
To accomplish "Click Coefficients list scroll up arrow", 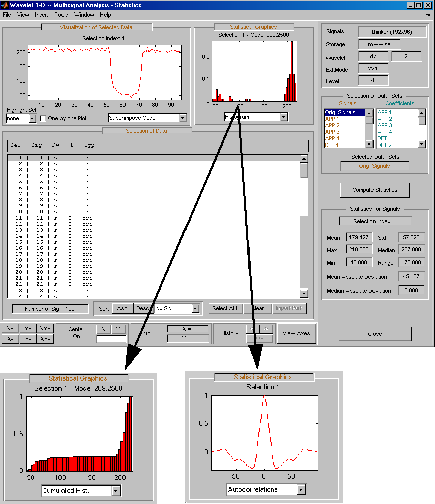I will pos(421,113).
